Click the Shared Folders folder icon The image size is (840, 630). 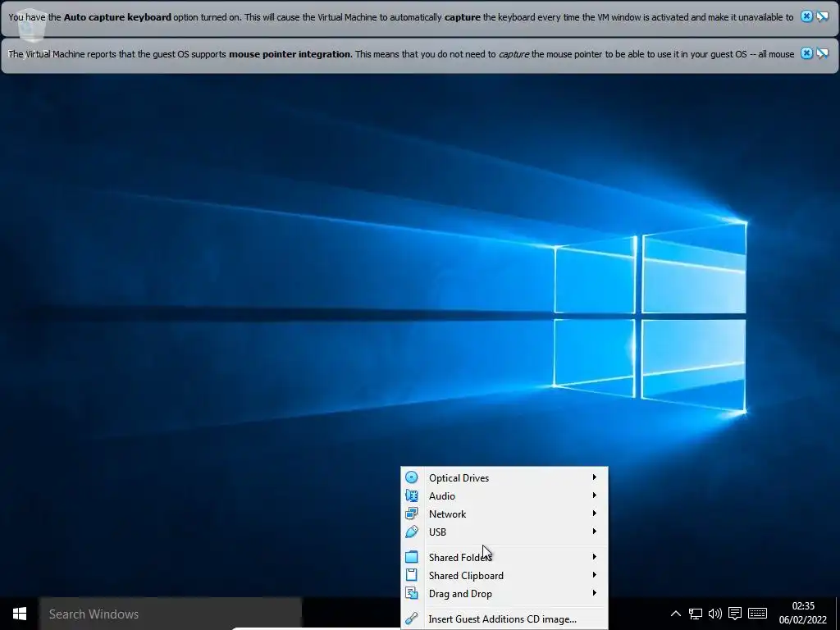pos(412,557)
